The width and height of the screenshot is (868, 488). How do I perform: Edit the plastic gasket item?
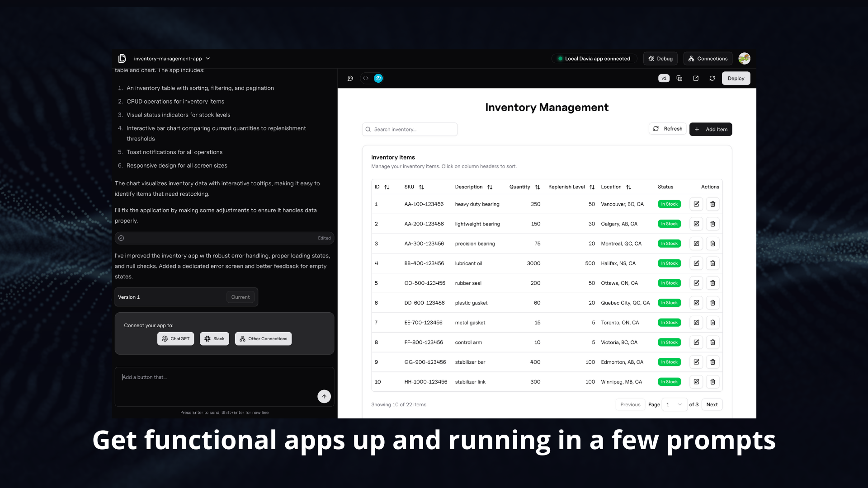696,303
